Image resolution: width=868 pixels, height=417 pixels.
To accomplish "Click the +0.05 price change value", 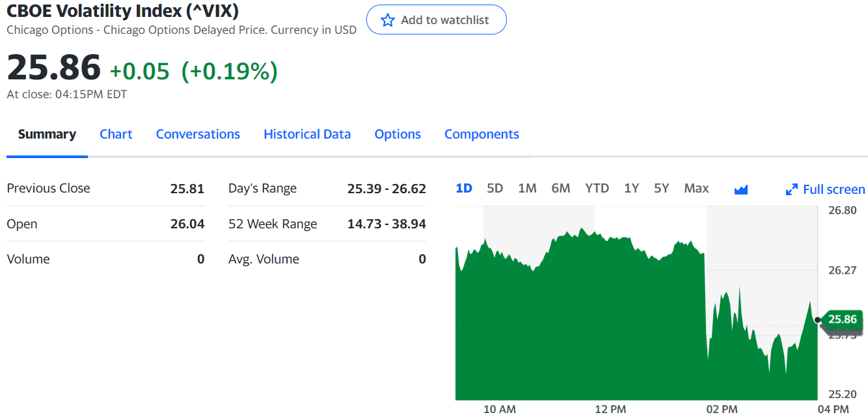I will [139, 71].
